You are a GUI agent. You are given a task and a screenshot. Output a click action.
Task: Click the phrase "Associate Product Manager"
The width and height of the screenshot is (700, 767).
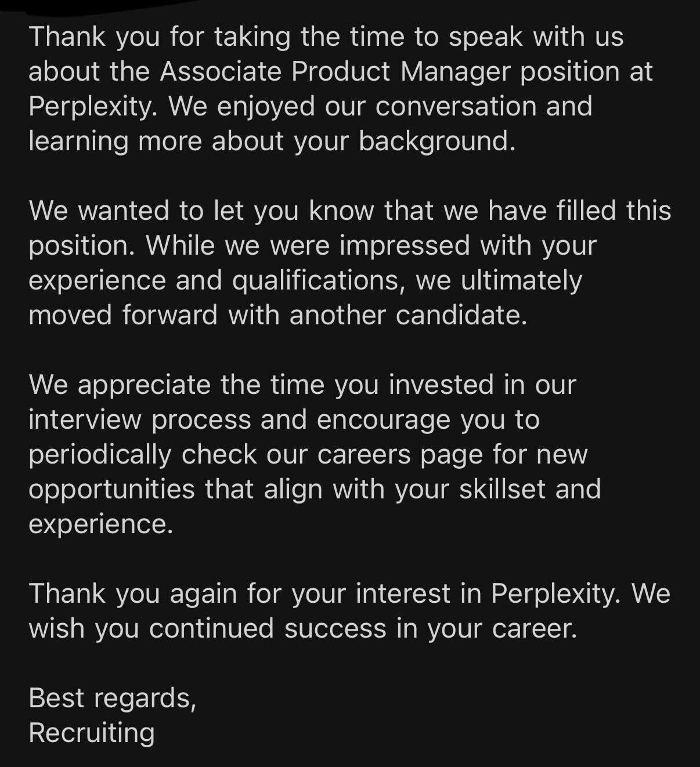point(334,71)
